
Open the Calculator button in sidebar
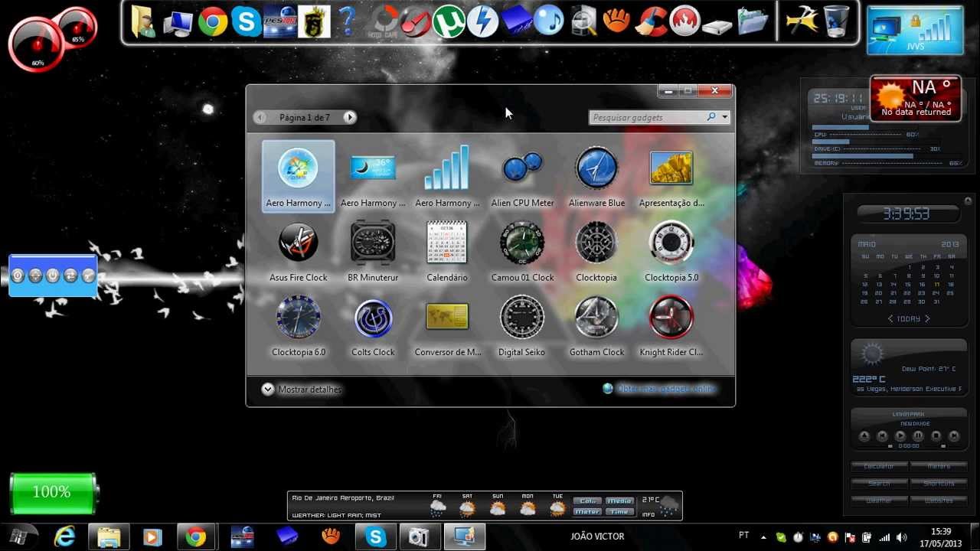pos(879,466)
